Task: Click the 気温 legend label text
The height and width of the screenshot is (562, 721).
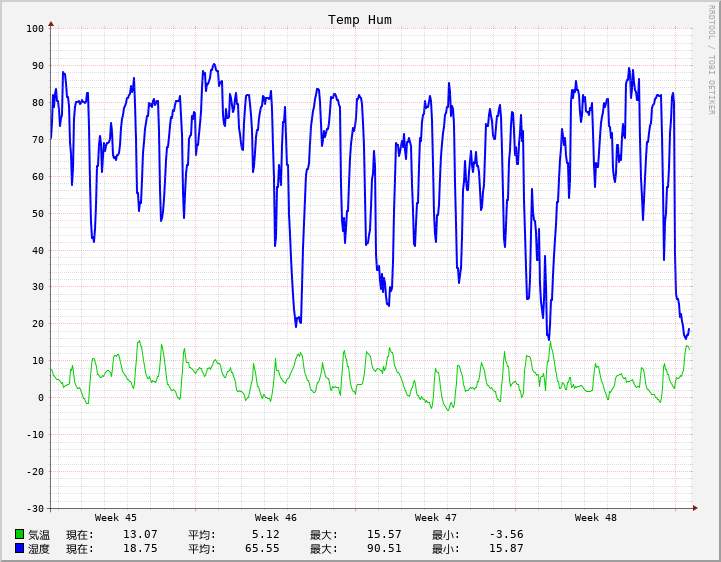Action: (39, 535)
